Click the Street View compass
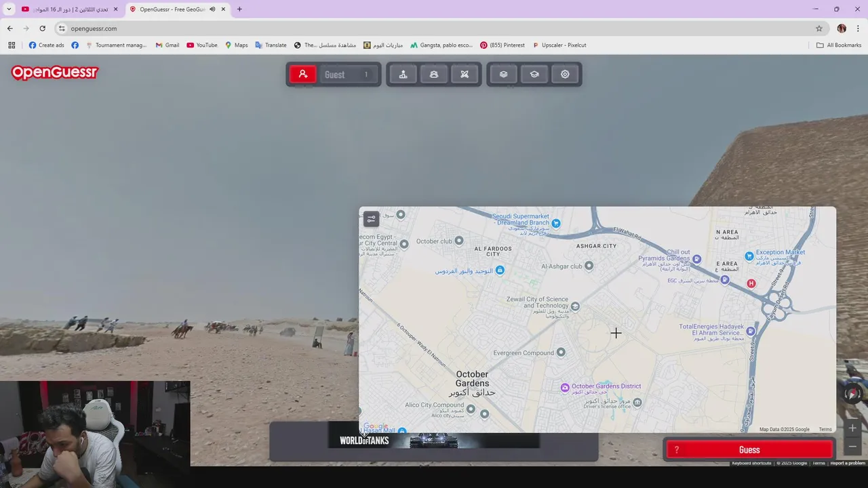The width and height of the screenshot is (868, 488). click(852, 394)
